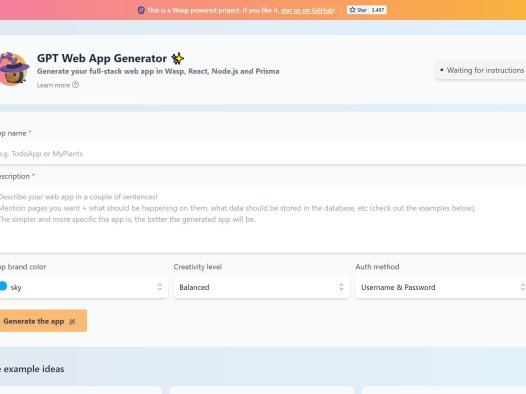Image resolution: width=526 pixels, height=394 pixels.
Task: Open the Learn more link
Action: pos(58,85)
